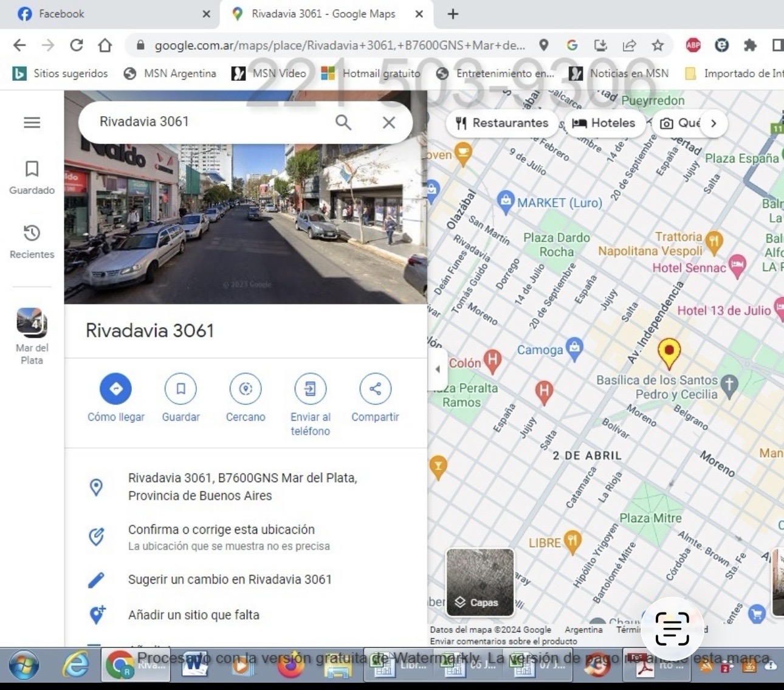Screen dimensions: 784x690
Task: Open the Google Maps hamburger menu
Action: click(x=32, y=122)
